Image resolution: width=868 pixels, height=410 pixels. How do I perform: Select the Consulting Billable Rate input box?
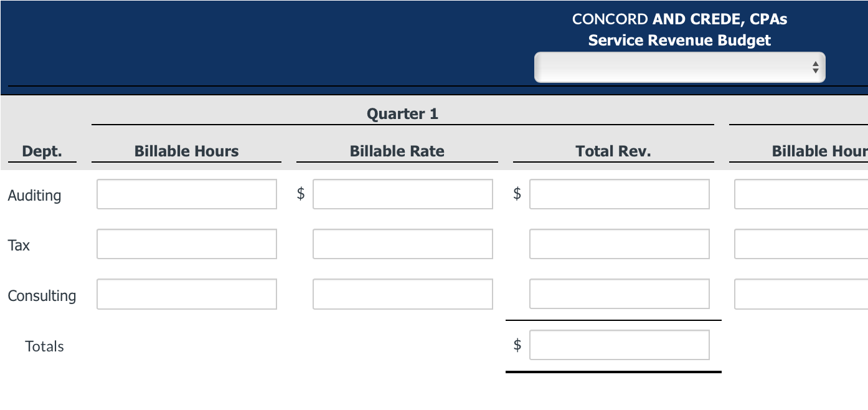[x=403, y=294]
